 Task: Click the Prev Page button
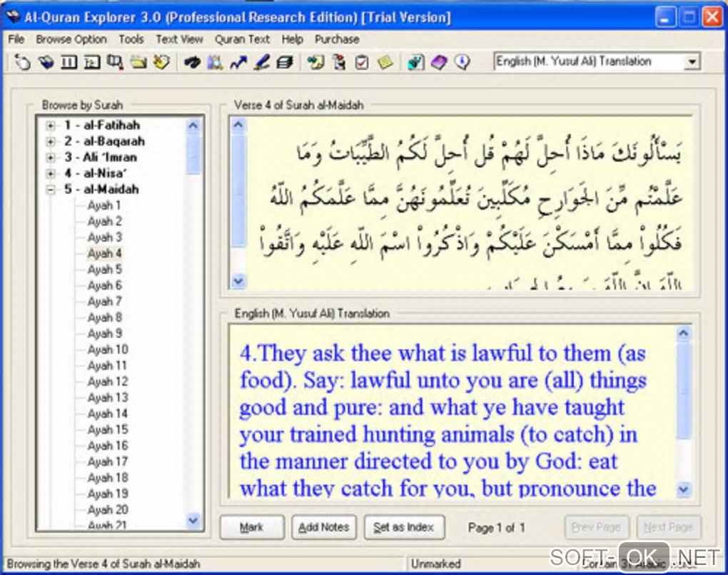point(597,527)
